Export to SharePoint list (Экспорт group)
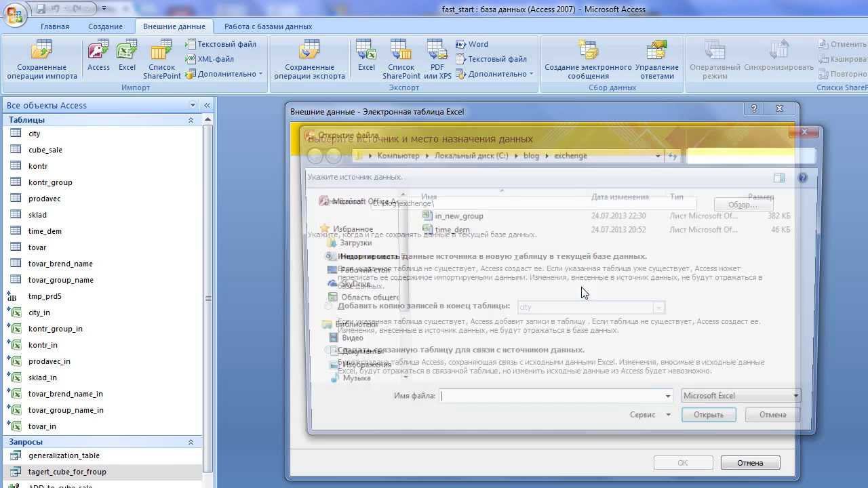Viewport: 868px width, 488px height. pos(401,60)
